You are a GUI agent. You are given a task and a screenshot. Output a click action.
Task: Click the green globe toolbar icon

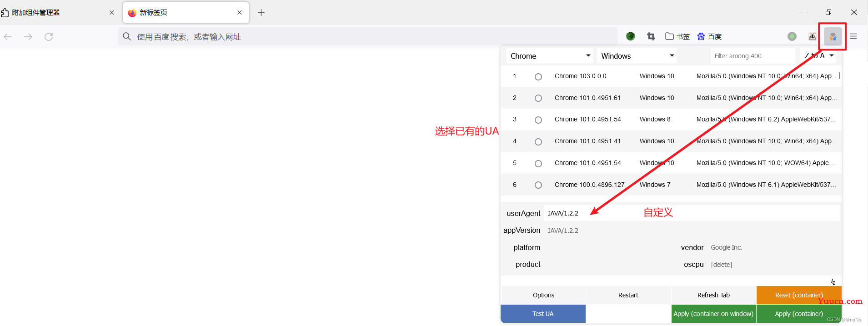[630, 36]
